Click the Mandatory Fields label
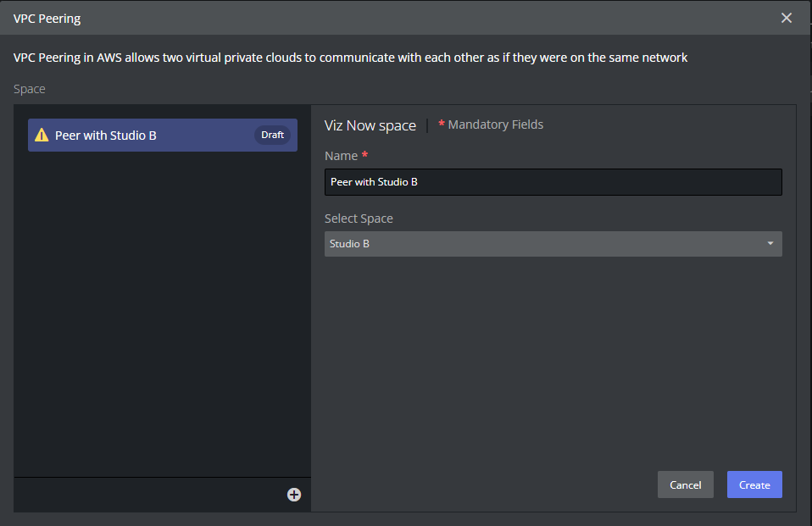The height and width of the screenshot is (526, 812). click(x=496, y=125)
